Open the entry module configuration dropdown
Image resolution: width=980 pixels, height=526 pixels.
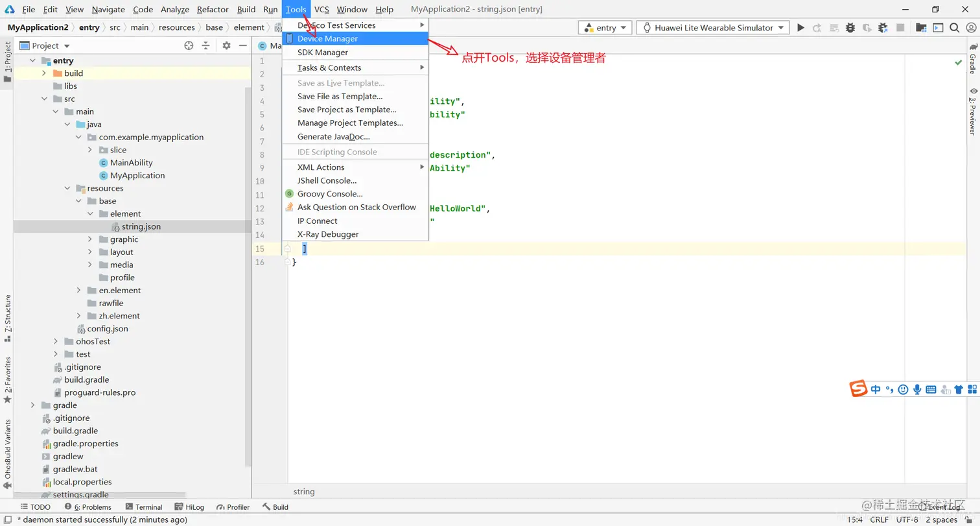pyautogui.click(x=606, y=28)
